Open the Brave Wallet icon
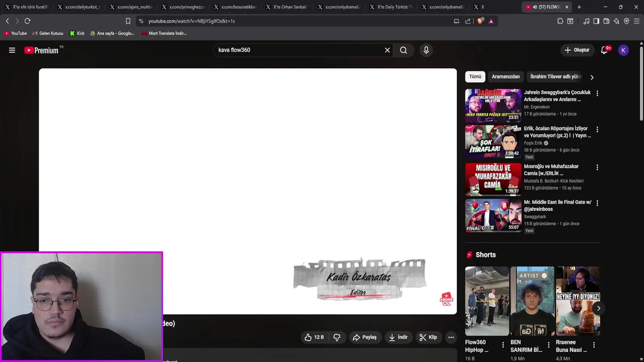 point(606,21)
